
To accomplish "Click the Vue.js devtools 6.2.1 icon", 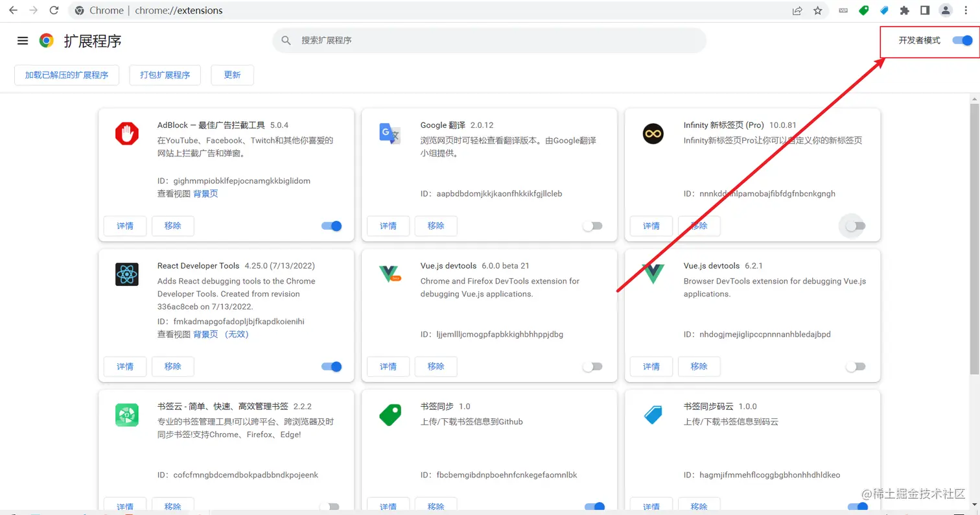I will click(x=653, y=274).
